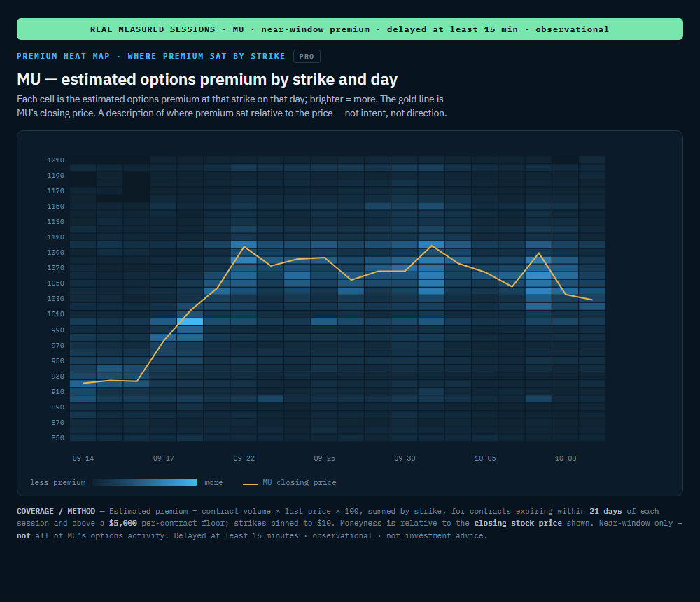Screen dimensions: 700x602
Task: Click the 09-25 date axis label
Action: 324,458
